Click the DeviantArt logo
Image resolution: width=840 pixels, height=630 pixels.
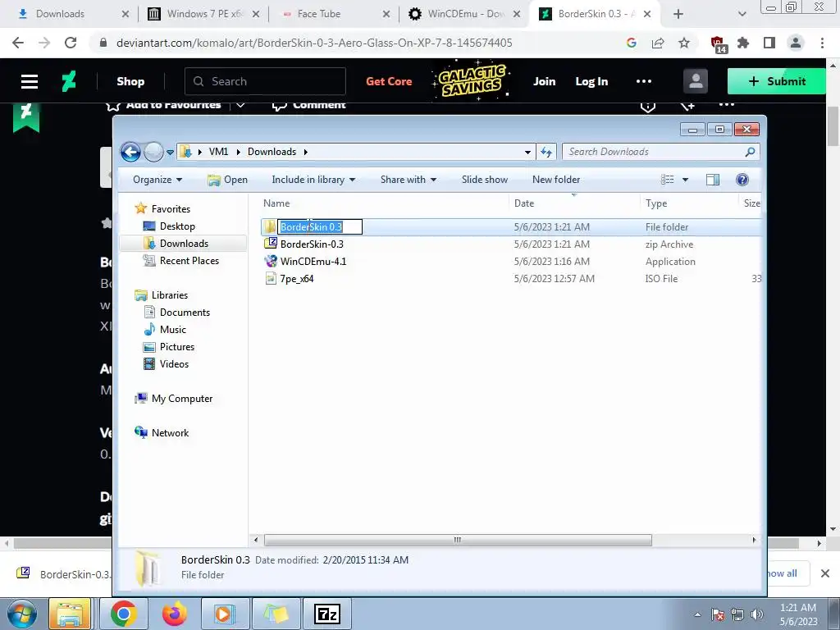pyautogui.click(x=69, y=81)
